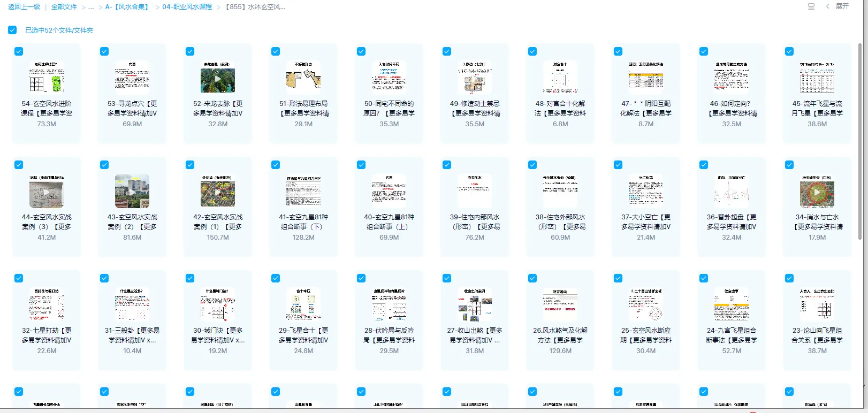Click file name 29-飞星合十

pyautogui.click(x=303, y=335)
